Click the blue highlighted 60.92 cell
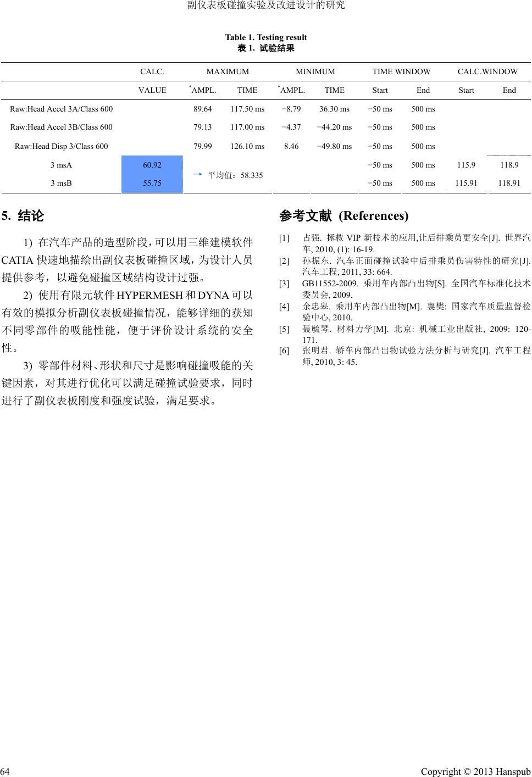The image size is (532, 777). (152, 165)
